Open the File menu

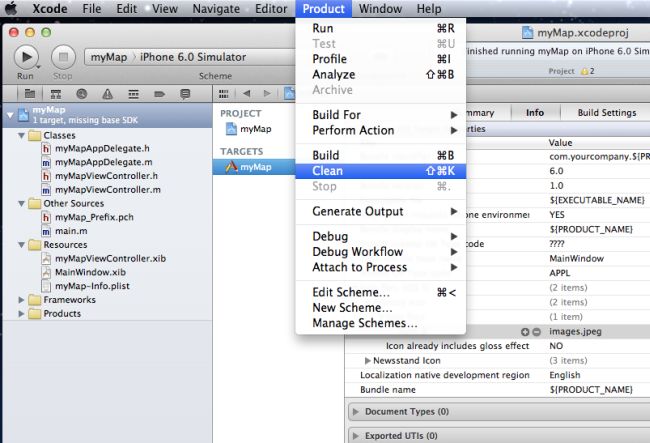click(92, 9)
